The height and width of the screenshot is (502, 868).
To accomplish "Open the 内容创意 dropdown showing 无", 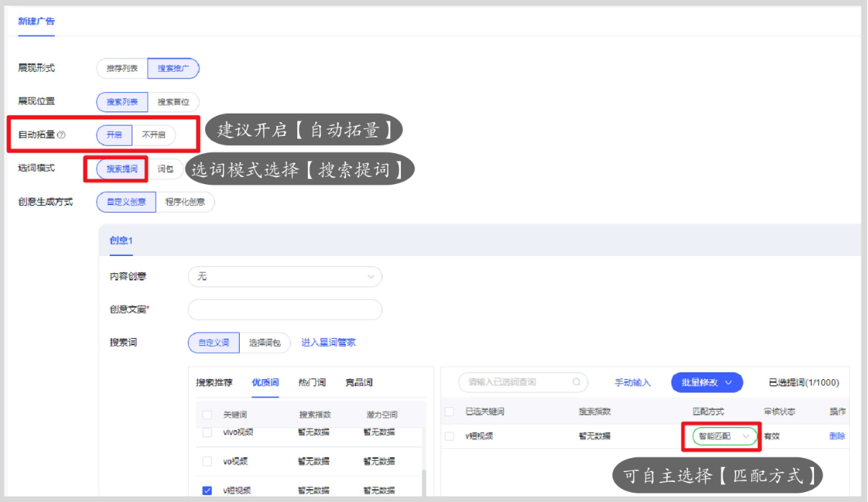I will [284, 276].
